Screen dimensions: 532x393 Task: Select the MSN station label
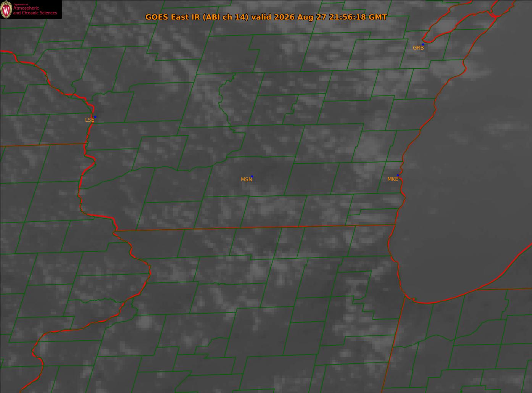pos(247,179)
